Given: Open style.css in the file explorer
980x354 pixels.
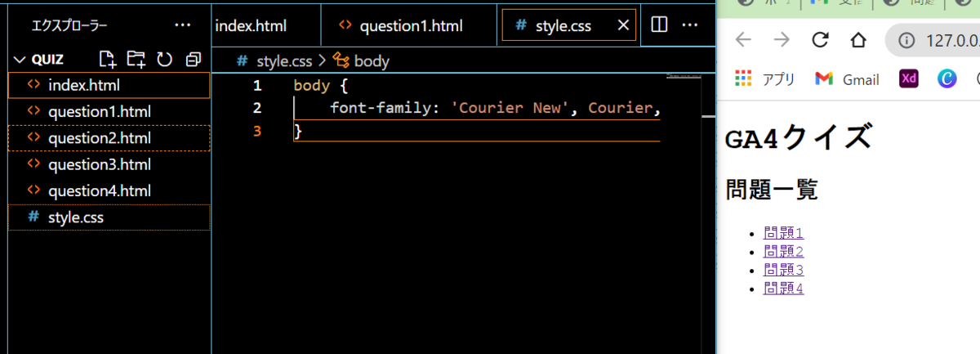Looking at the screenshot, I should coord(109,217).
